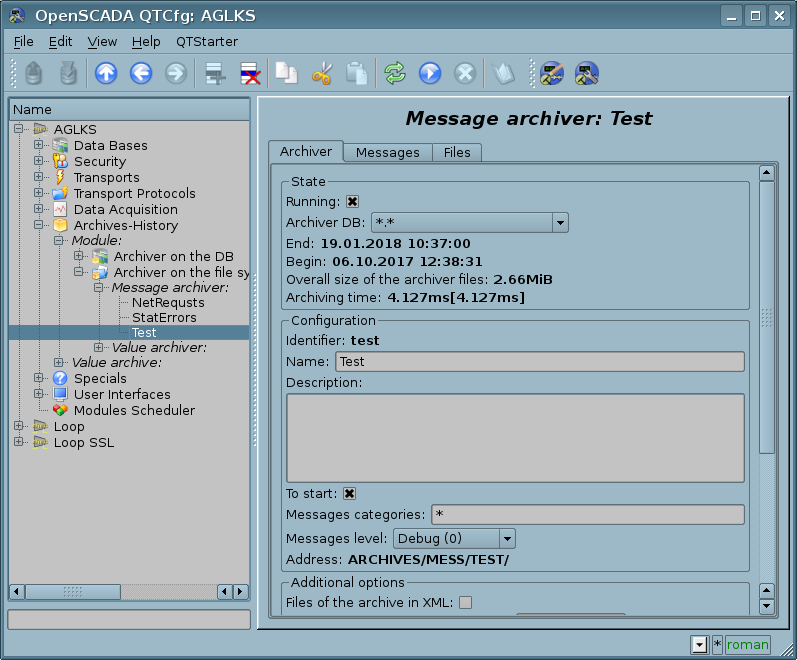Switch to the Messages tab
The image size is (797, 660).
tap(387, 153)
